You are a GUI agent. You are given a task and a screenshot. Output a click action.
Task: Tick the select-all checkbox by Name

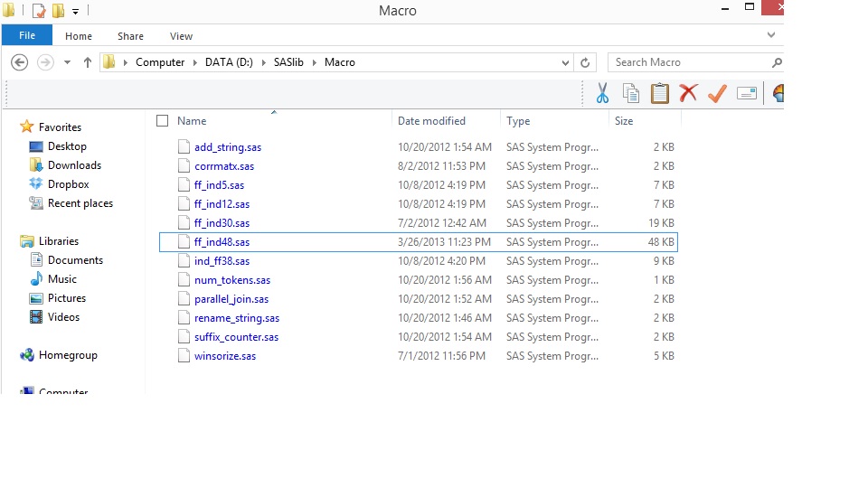click(162, 120)
